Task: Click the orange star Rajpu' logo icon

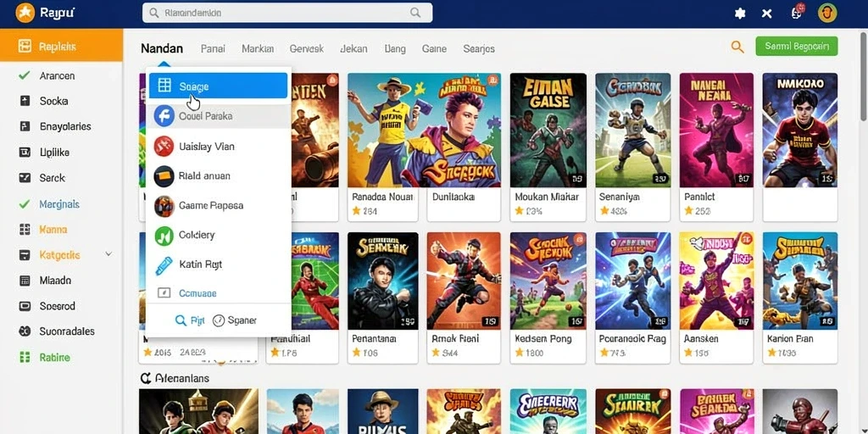Action: click(x=25, y=12)
